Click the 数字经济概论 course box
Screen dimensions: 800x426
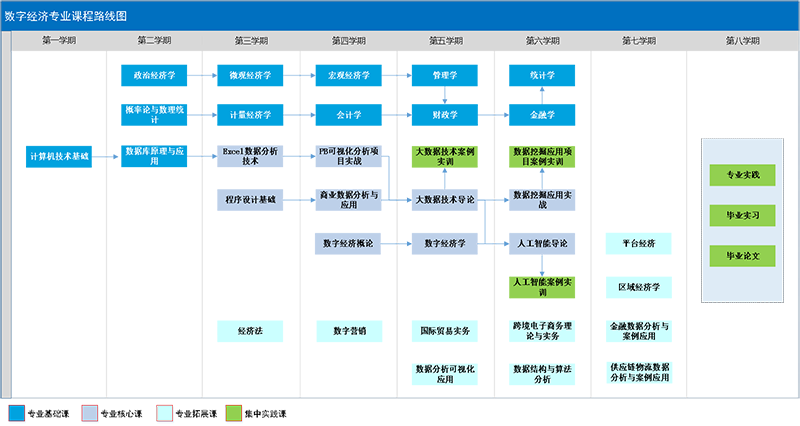[348, 244]
